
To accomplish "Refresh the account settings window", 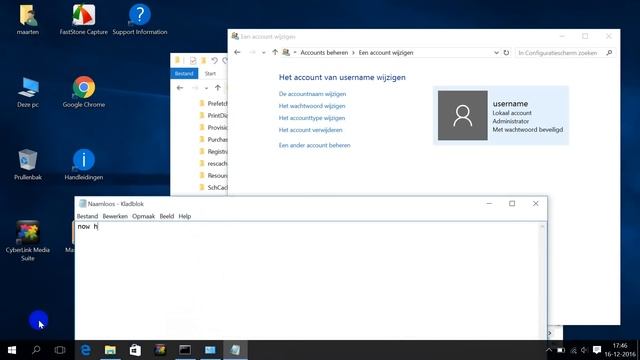I will pyautogui.click(x=506, y=53).
